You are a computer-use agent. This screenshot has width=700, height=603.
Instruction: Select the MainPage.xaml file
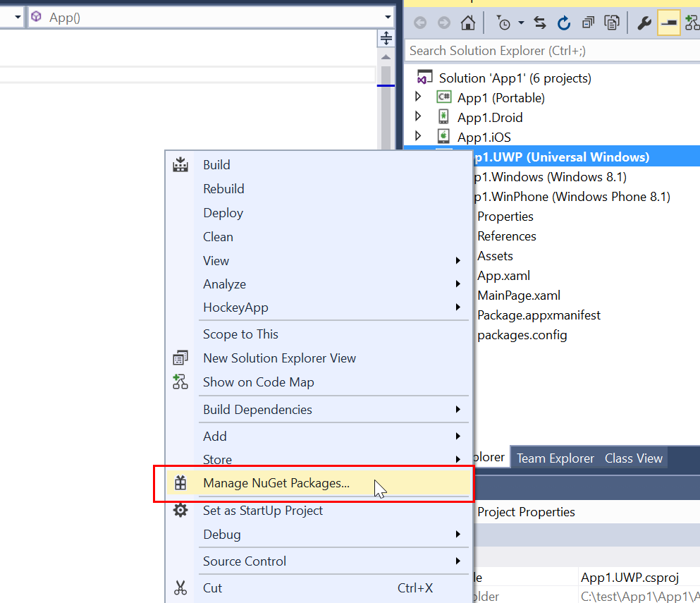(x=519, y=296)
